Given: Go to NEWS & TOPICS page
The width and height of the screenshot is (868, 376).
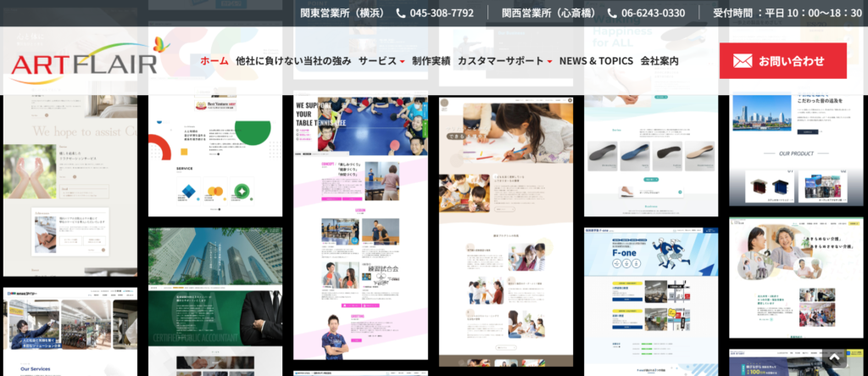Looking at the screenshot, I should [x=596, y=61].
